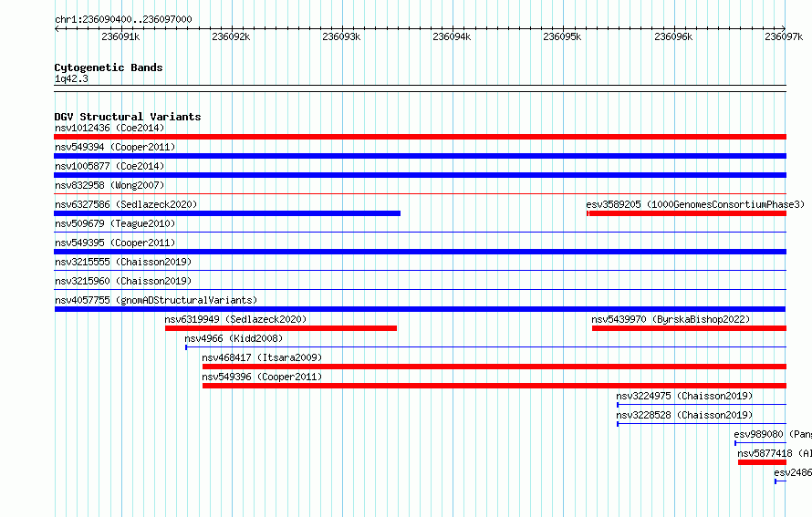Click the 236096k ruler position
The width and height of the screenshot is (812, 517).
673,36
